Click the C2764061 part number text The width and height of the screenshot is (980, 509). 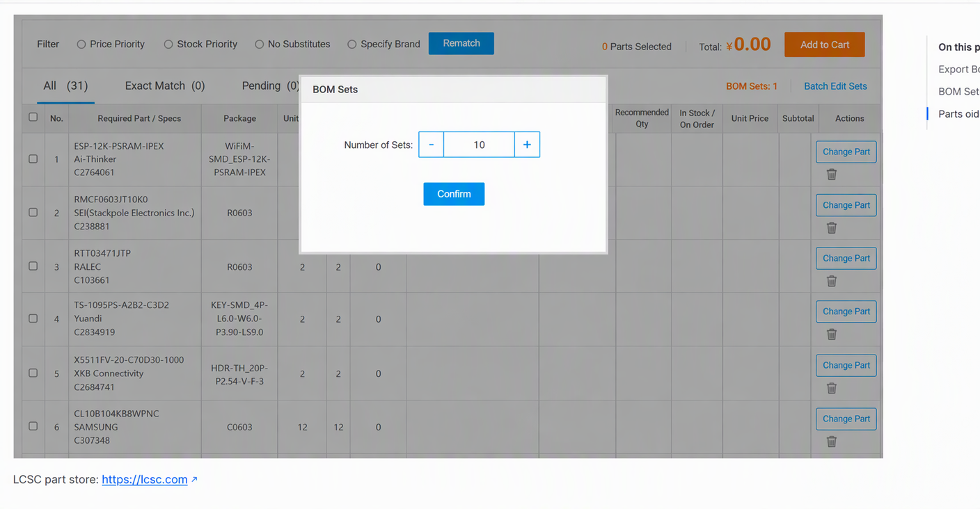[95, 172]
